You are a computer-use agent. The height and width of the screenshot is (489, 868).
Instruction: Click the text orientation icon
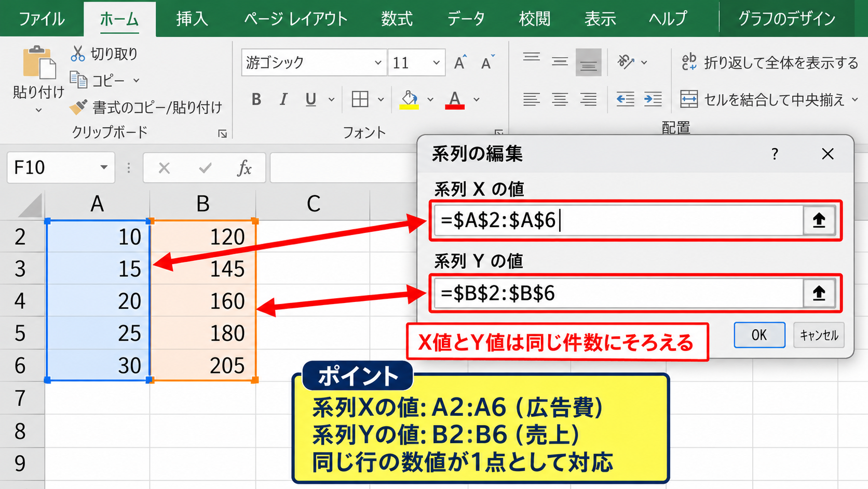click(x=626, y=62)
